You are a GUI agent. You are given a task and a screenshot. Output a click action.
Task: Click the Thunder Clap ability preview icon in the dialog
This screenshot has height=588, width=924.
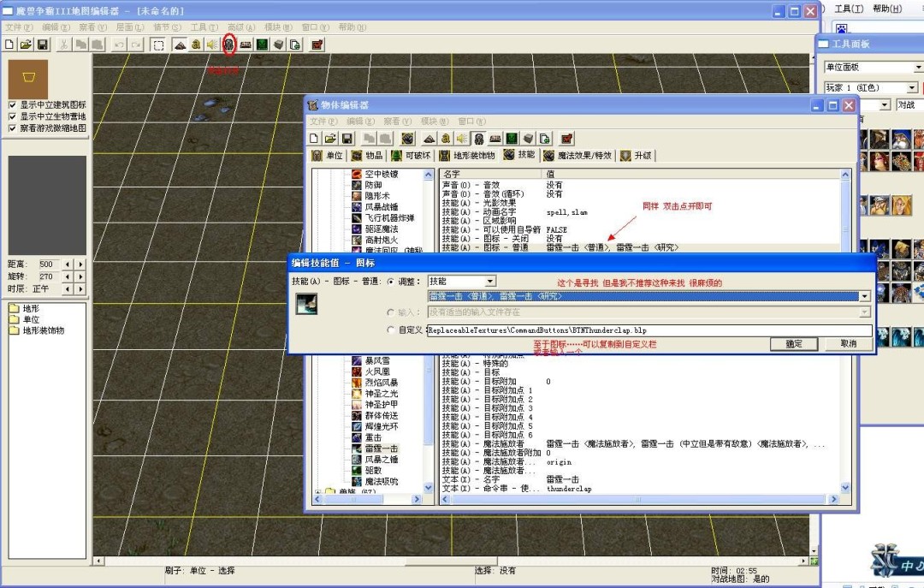pyautogui.click(x=306, y=303)
